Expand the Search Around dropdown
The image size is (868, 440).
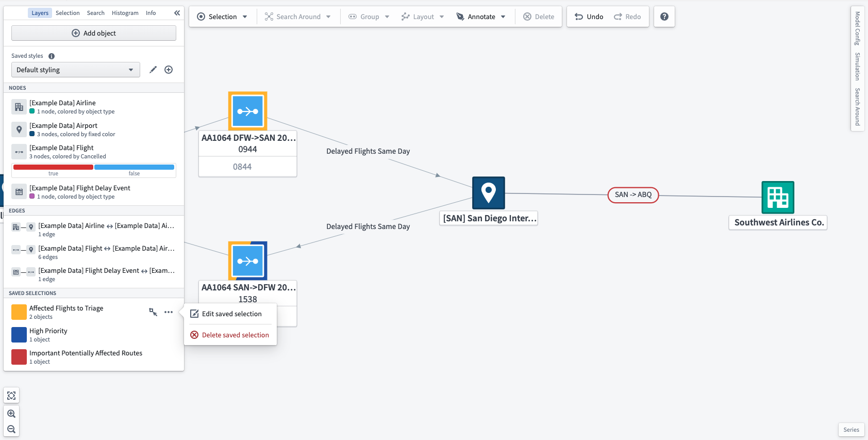click(297, 17)
